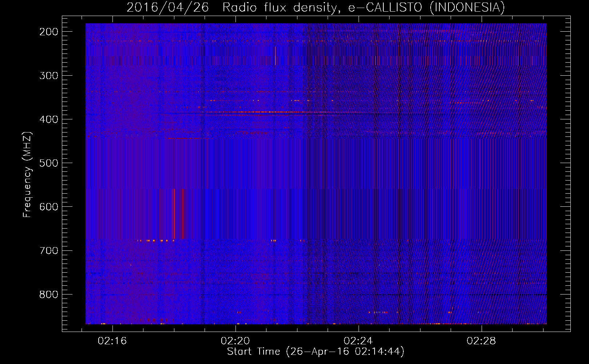The width and height of the screenshot is (589, 364).
Task: Click the plot title "2016/04/26 Radio flux density, e-CALLISTO (INDONESIA)"
Action: click(316, 7)
